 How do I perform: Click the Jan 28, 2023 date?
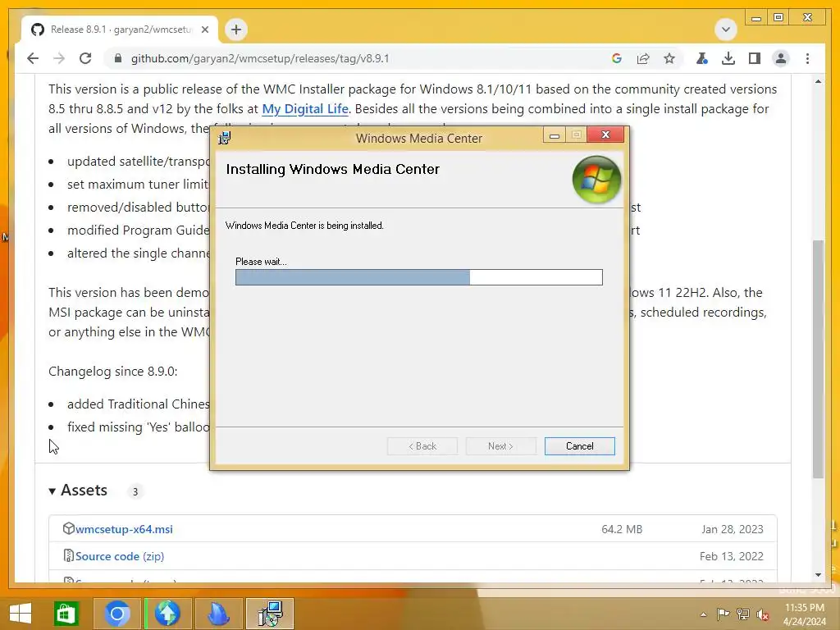pyautogui.click(x=733, y=529)
